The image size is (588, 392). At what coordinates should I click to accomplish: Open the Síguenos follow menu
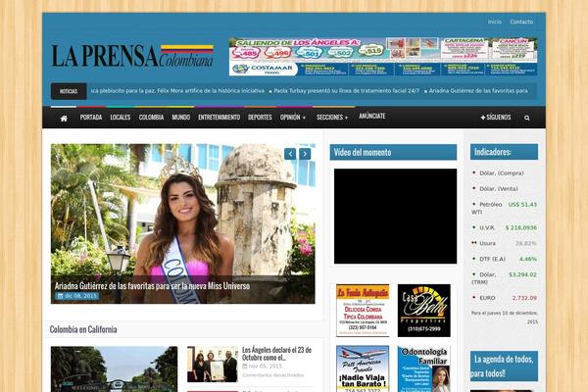(496, 118)
